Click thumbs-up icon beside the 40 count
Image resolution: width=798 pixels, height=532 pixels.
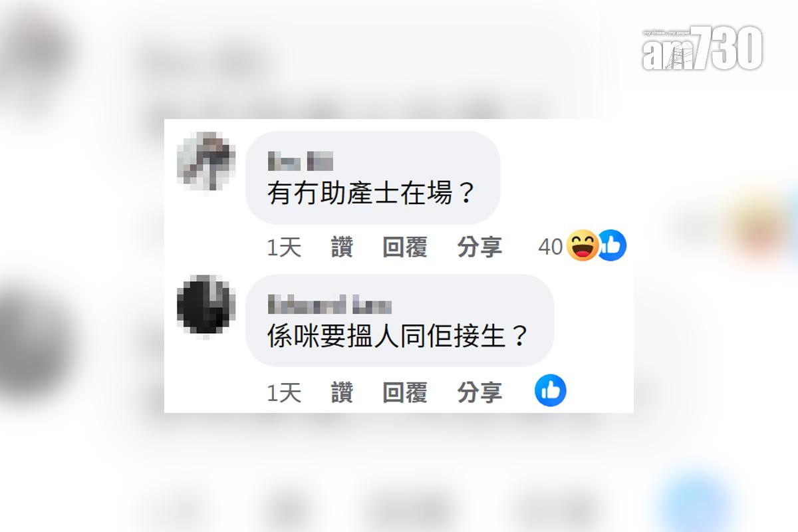612,246
